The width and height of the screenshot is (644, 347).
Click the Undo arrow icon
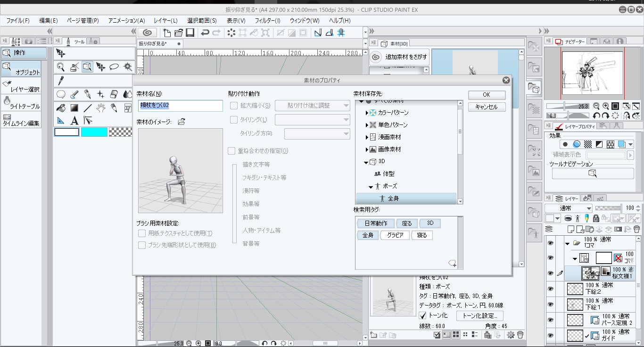pos(205,33)
